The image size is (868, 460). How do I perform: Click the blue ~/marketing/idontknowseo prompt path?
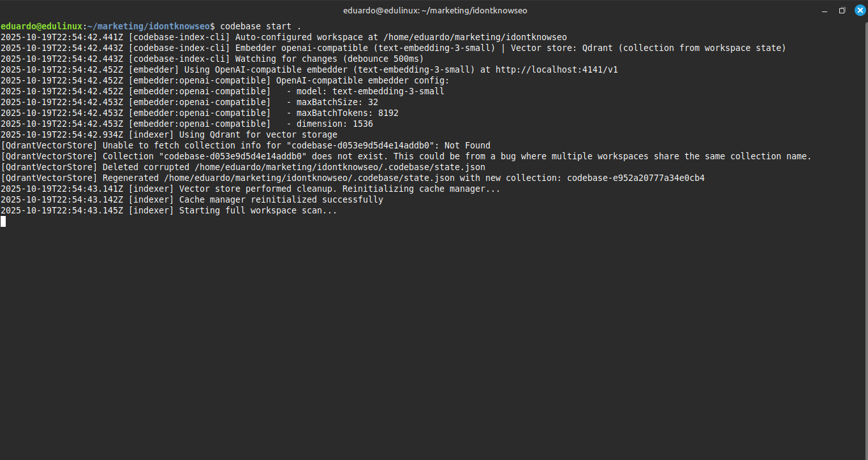pos(151,26)
